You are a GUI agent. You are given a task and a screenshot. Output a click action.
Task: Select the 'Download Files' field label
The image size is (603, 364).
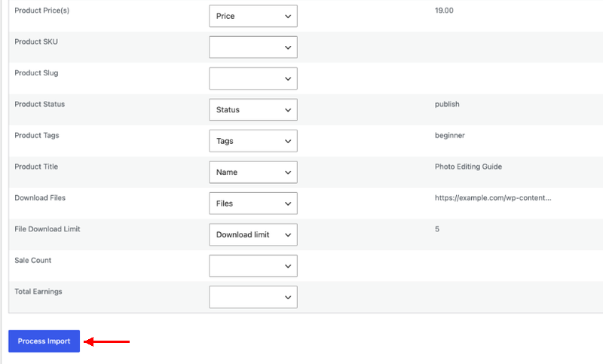pyautogui.click(x=40, y=197)
